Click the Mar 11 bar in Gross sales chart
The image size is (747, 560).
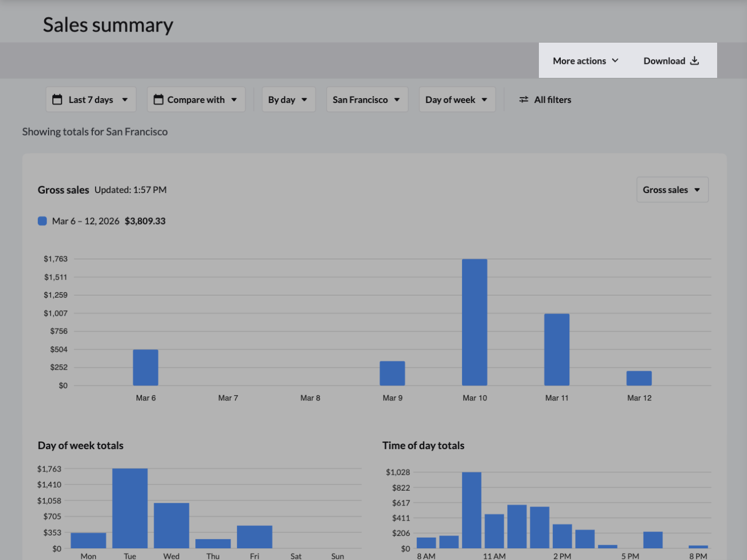pyautogui.click(x=557, y=349)
